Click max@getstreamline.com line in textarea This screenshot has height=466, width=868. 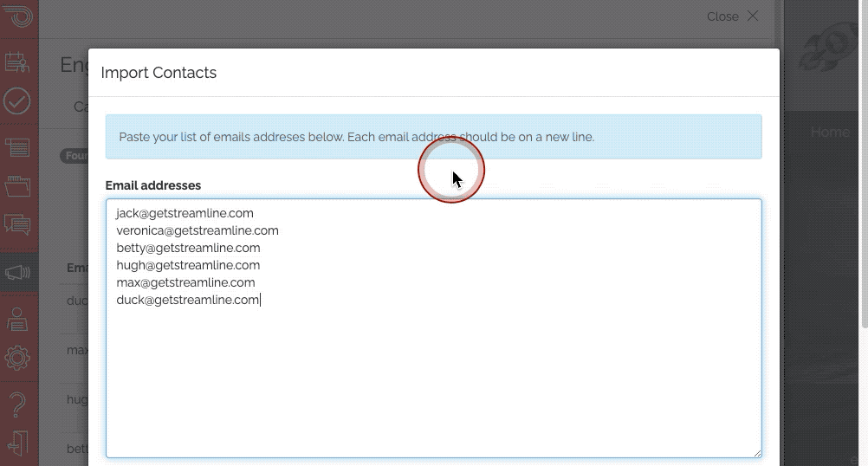185,282
